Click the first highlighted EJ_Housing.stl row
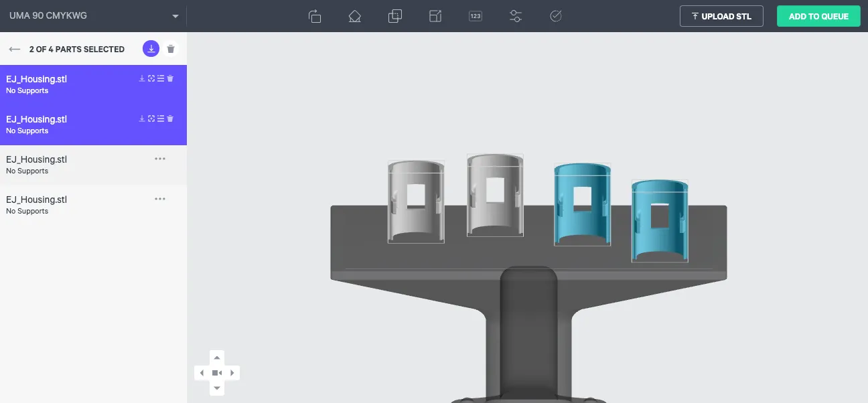Image resolution: width=868 pixels, height=403 pixels. tap(93, 85)
